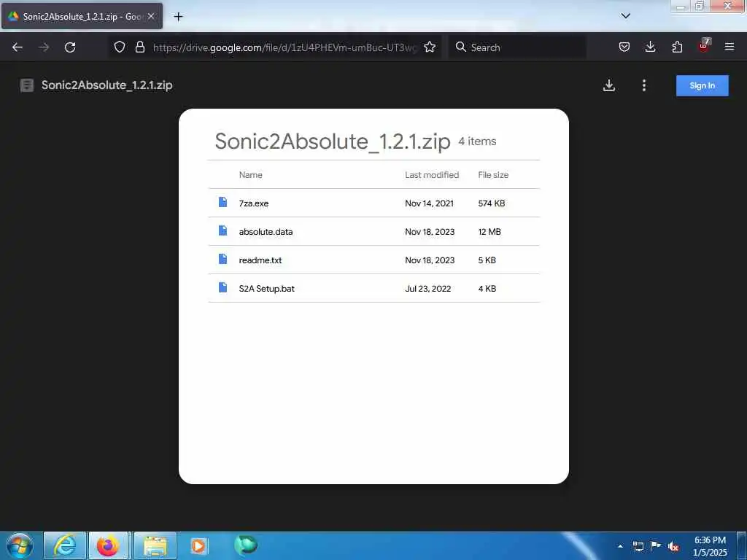Open Windows Media Player taskbar icon
Viewport: 747px width, 560px height.
[x=198, y=545]
